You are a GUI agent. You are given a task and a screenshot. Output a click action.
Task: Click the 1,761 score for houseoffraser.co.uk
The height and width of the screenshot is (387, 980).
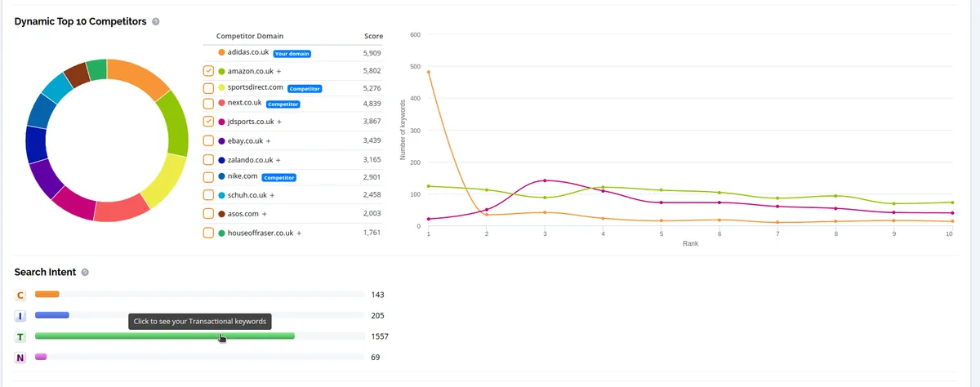(x=372, y=233)
